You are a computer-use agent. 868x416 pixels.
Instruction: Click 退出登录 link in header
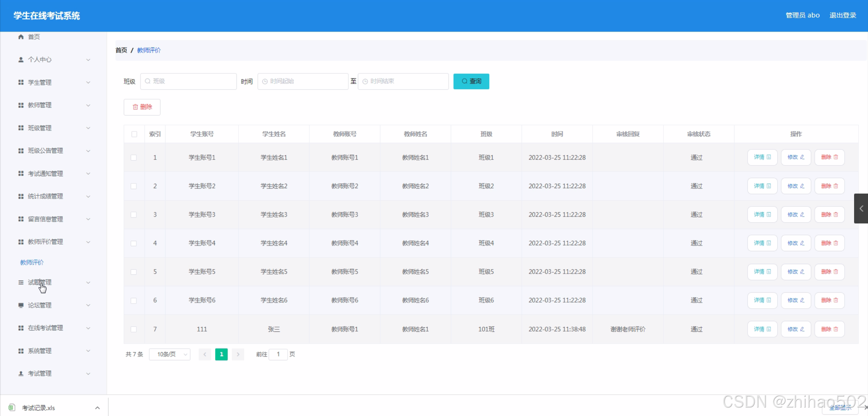(843, 15)
